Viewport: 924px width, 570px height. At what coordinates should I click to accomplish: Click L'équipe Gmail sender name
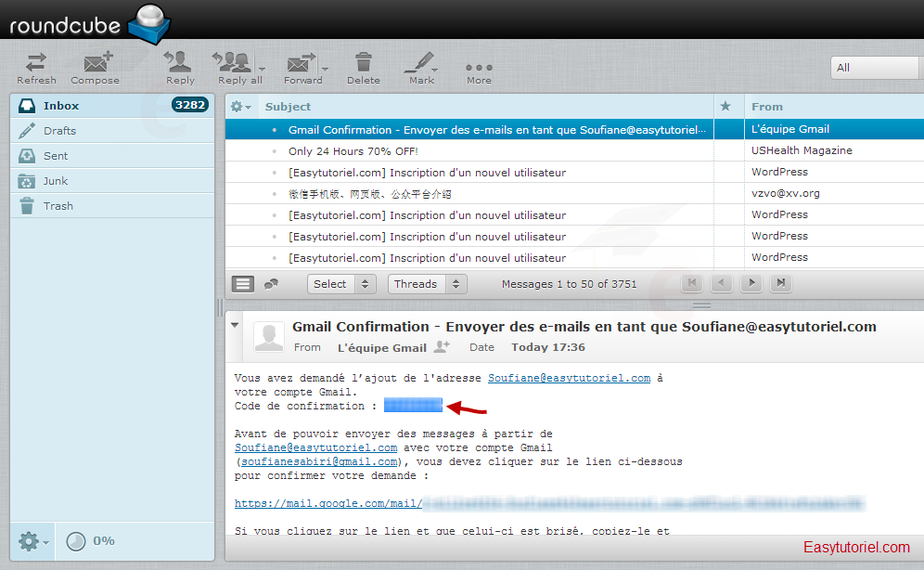tap(382, 348)
